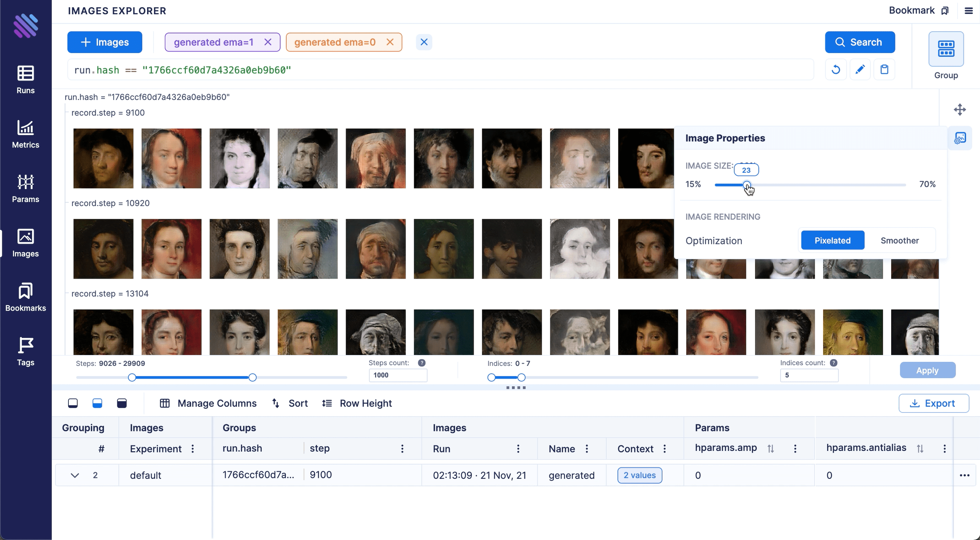Select Smoother rendering optimization
This screenshot has height=540, width=980.
tap(899, 240)
